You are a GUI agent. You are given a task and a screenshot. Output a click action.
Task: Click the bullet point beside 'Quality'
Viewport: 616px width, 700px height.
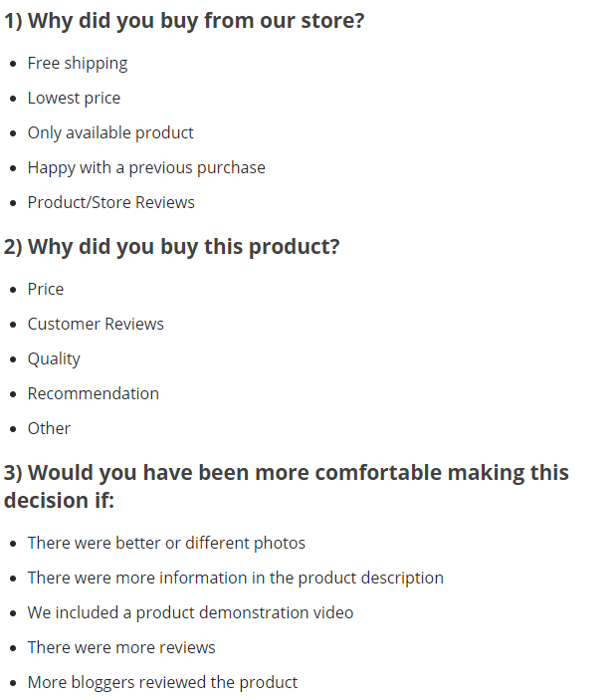[x=12, y=359]
